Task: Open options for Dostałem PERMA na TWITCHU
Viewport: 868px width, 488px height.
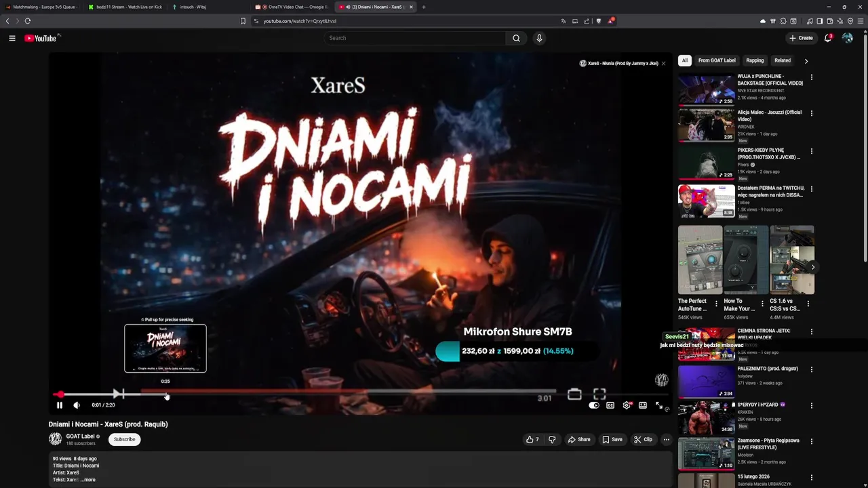Action: click(811, 189)
